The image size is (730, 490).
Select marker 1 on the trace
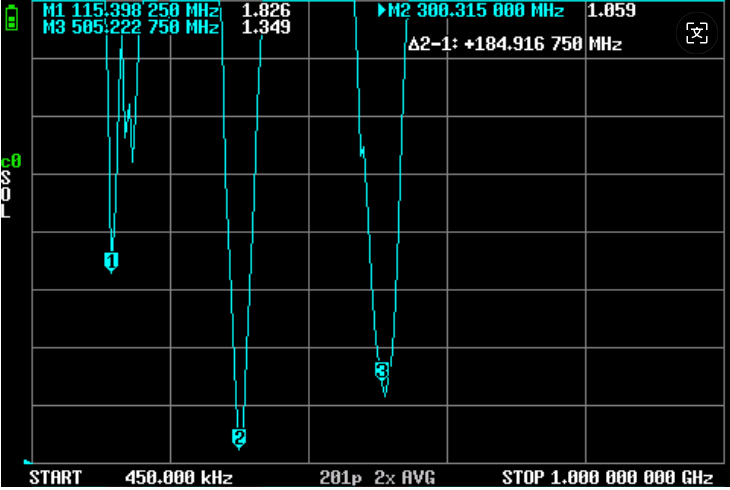[111, 261]
